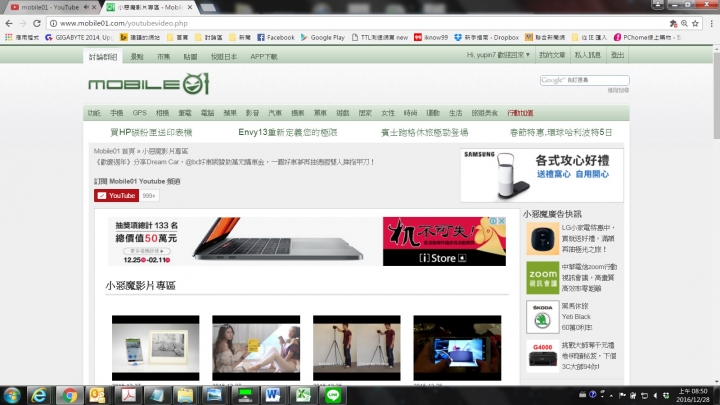Open the 買HP碳粉匣送印表機 ad link
720x405 pixels.
pos(151,133)
